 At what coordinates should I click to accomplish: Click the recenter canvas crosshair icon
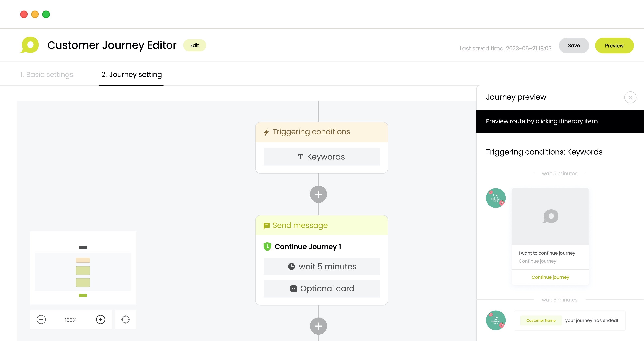coord(126,319)
